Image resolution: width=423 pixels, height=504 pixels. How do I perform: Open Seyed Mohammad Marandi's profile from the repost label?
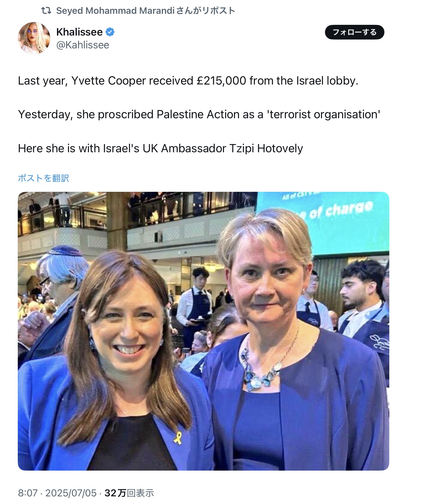click(115, 11)
